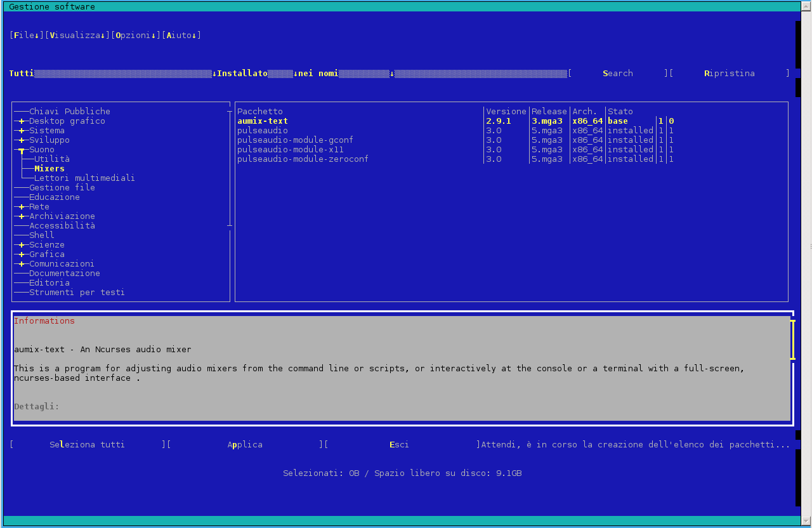The width and height of the screenshot is (812, 528).
Task: Select Lettori multimediali in the tree
Action: click(x=84, y=178)
